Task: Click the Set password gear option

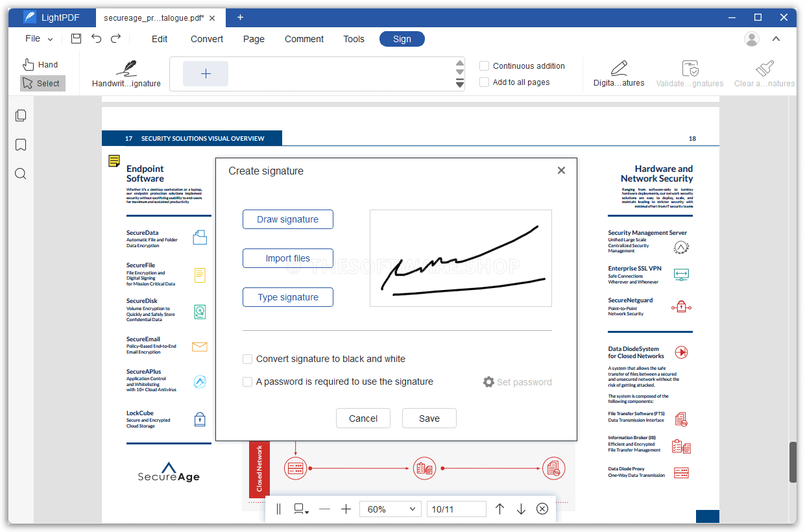Action: 518,382
